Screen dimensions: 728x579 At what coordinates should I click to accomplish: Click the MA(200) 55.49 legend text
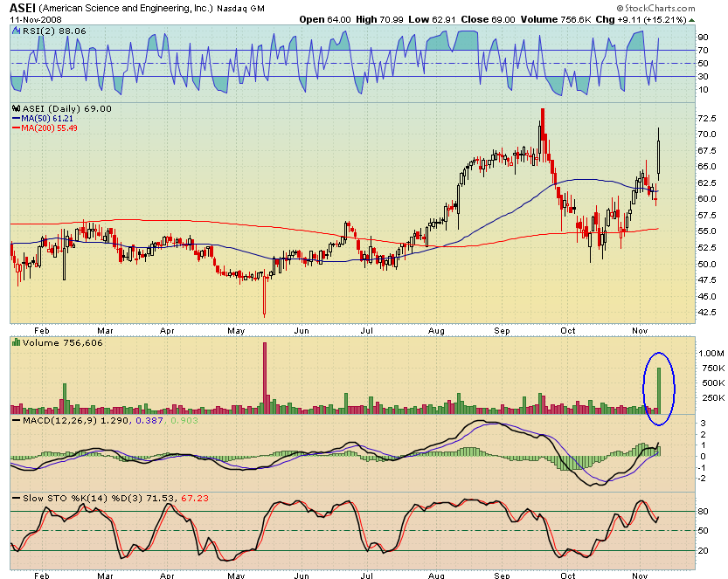point(49,128)
